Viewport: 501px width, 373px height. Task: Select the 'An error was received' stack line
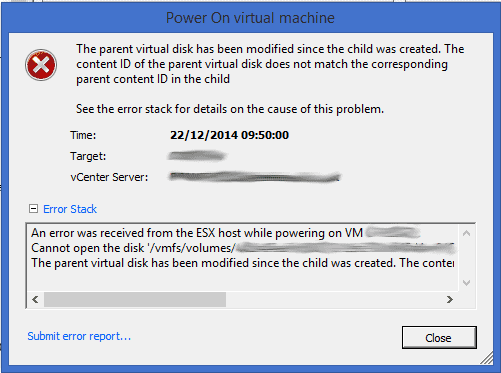click(226, 233)
